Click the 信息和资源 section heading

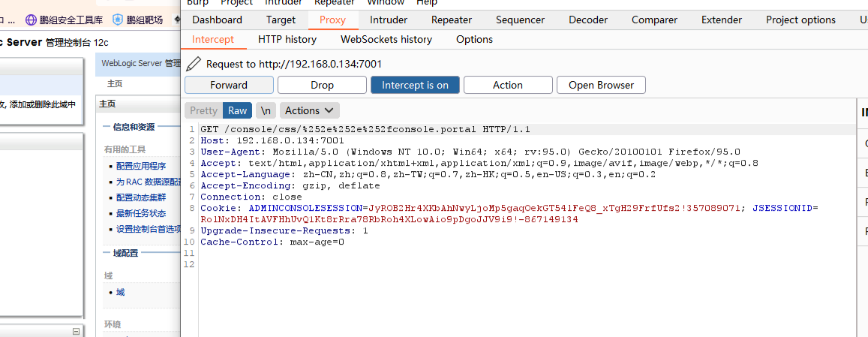[134, 127]
